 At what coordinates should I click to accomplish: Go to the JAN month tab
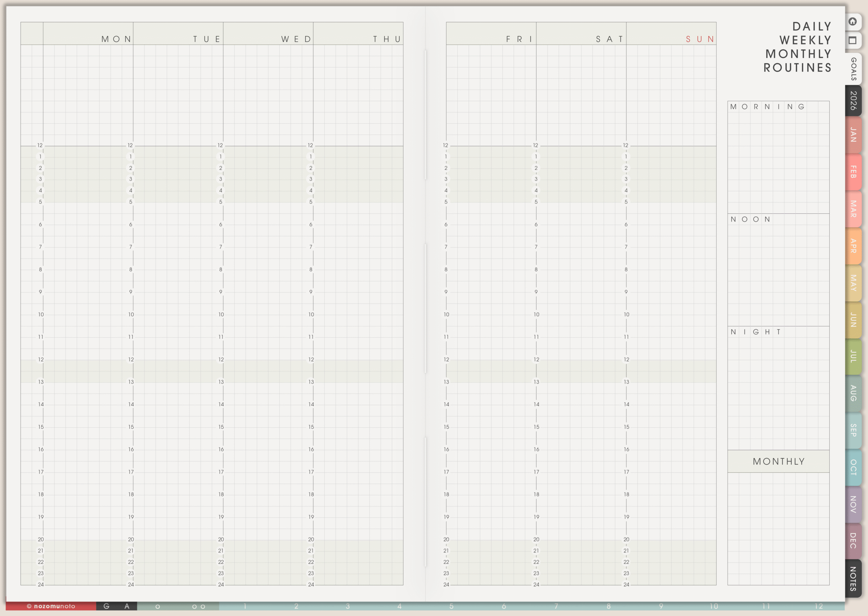tap(853, 135)
